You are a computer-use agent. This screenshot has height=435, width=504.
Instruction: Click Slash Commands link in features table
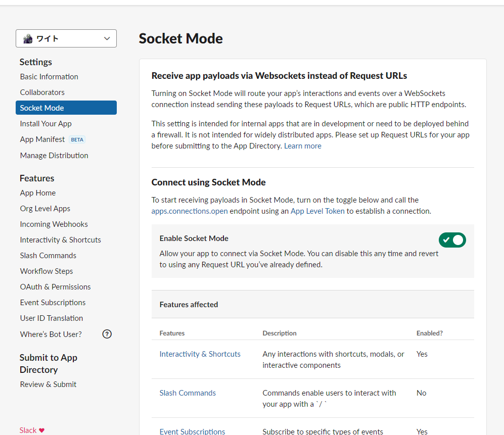coord(188,393)
